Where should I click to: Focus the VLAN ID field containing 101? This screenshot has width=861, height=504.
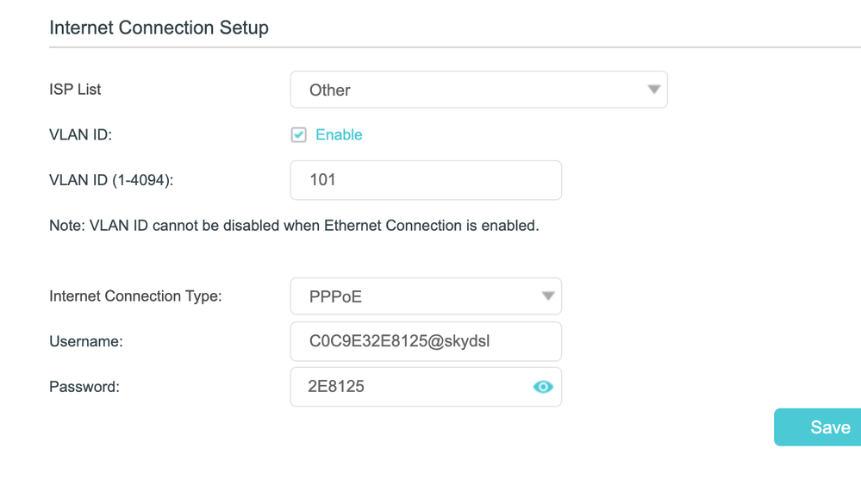(x=426, y=180)
